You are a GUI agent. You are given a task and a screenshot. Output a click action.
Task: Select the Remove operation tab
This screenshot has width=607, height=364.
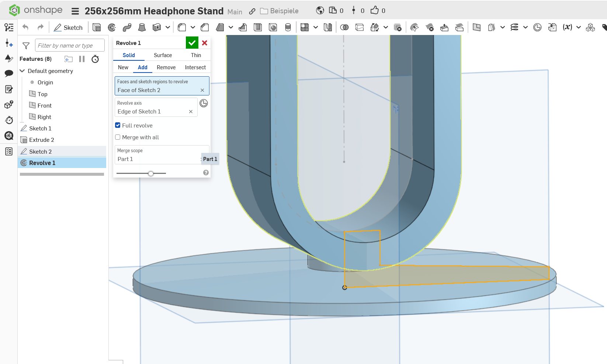click(166, 67)
